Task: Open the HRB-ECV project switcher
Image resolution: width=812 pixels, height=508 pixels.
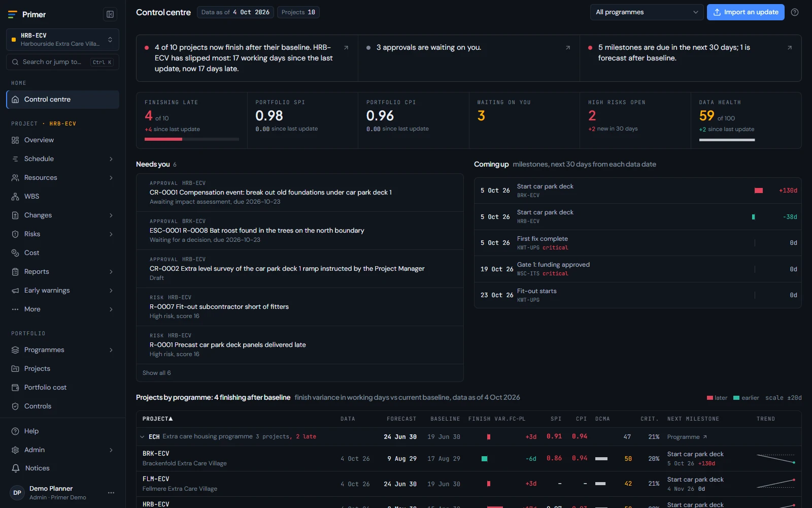Action: 62,40
